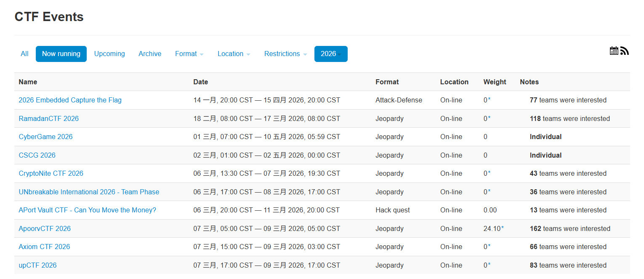Open the calendar icon for events
The width and height of the screenshot is (644, 279).
[x=614, y=51]
